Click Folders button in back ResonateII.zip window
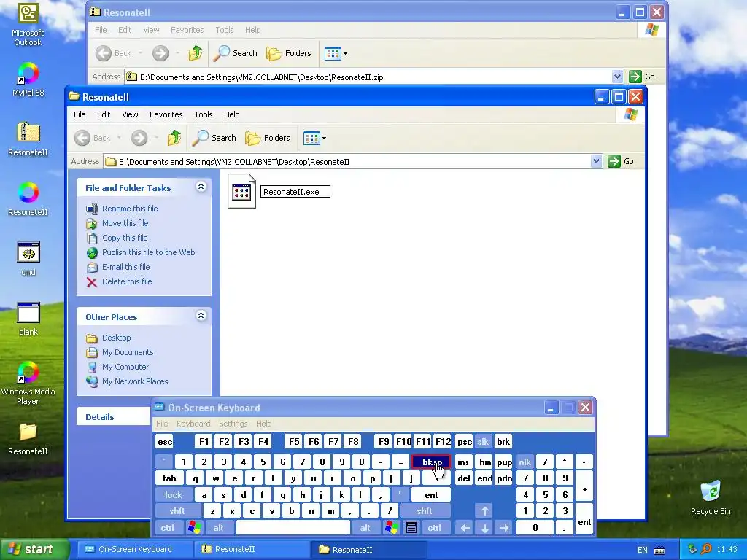The width and height of the screenshot is (747, 560). (x=289, y=53)
